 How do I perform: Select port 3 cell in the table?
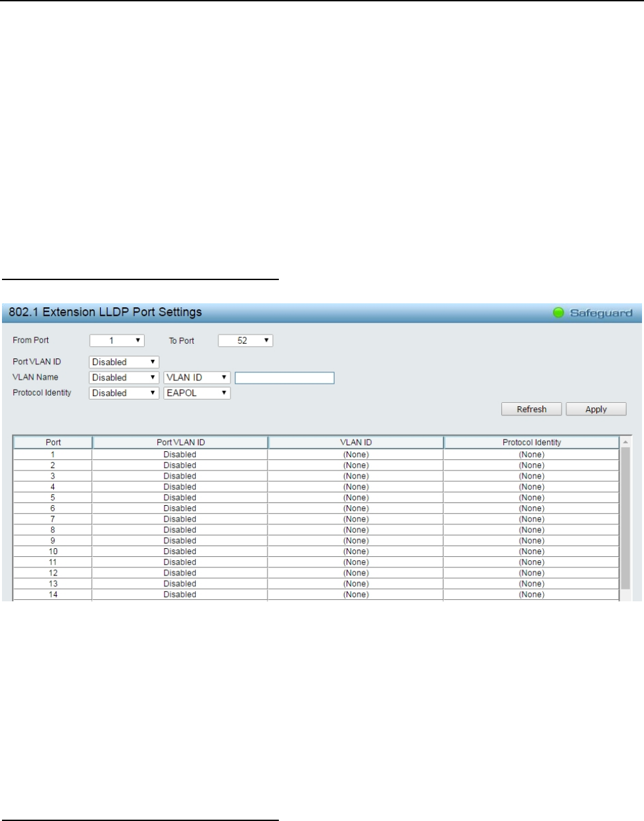pyautogui.click(x=53, y=476)
